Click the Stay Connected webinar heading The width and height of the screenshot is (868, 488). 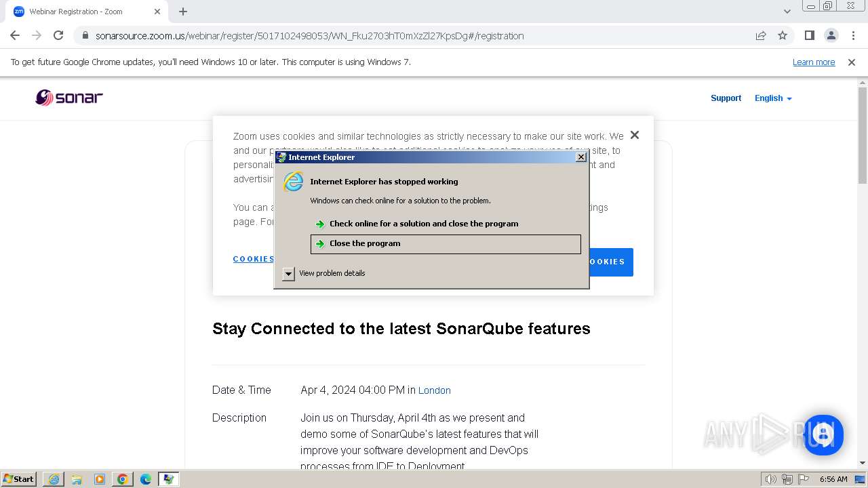tap(401, 329)
